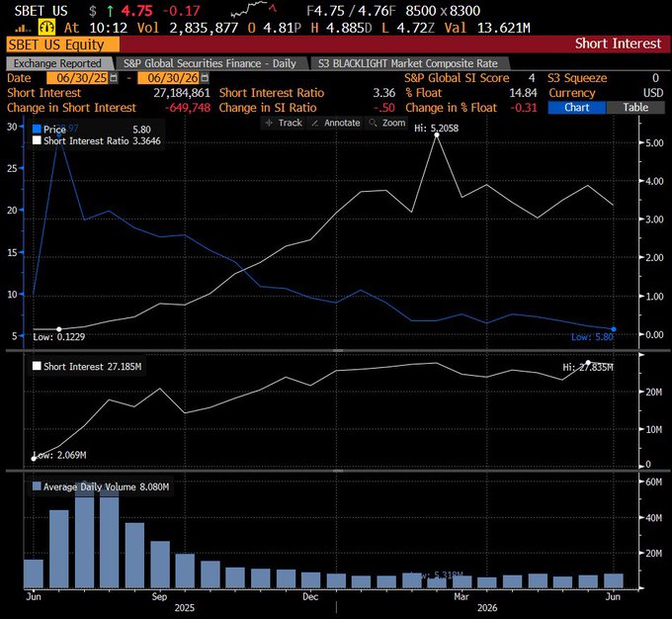The image size is (672, 619).
Task: Click the Track crosshair icon
Action: click(269, 124)
